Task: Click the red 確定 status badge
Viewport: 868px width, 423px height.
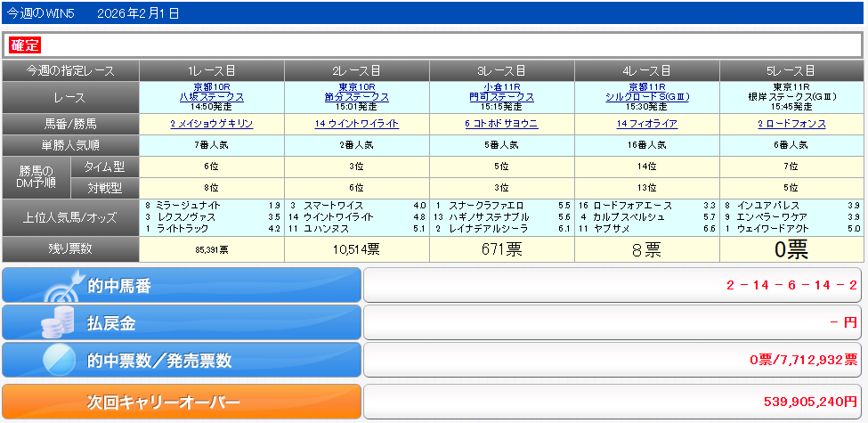Action: point(26,45)
